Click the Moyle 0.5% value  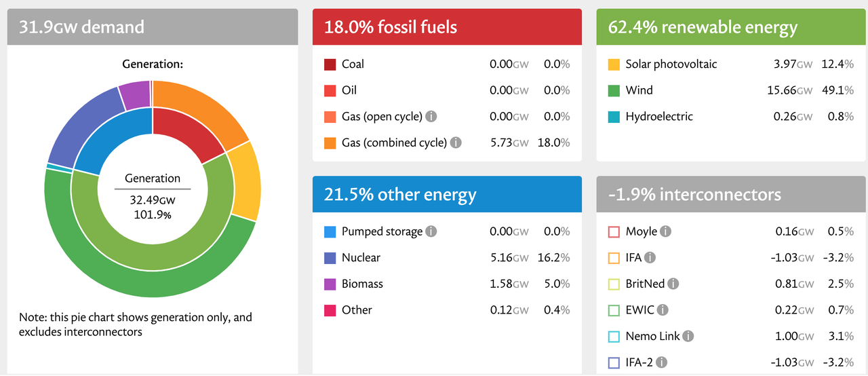841,231
